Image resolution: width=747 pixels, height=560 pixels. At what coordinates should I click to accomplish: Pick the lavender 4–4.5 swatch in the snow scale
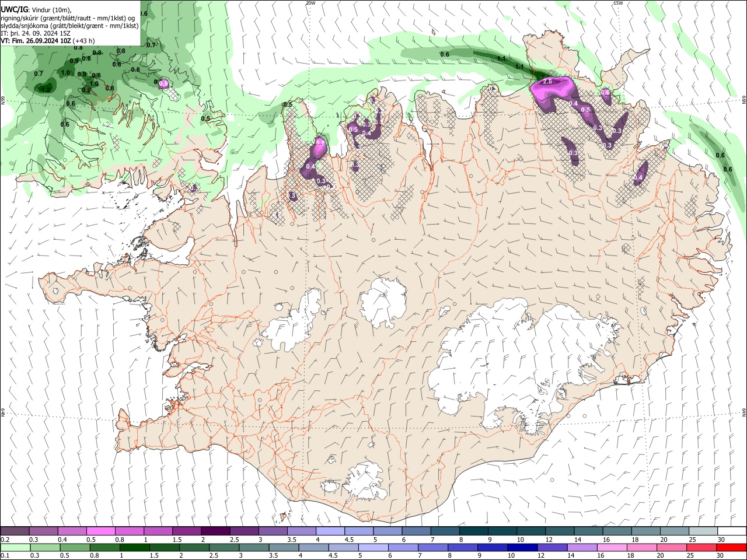click(x=330, y=531)
